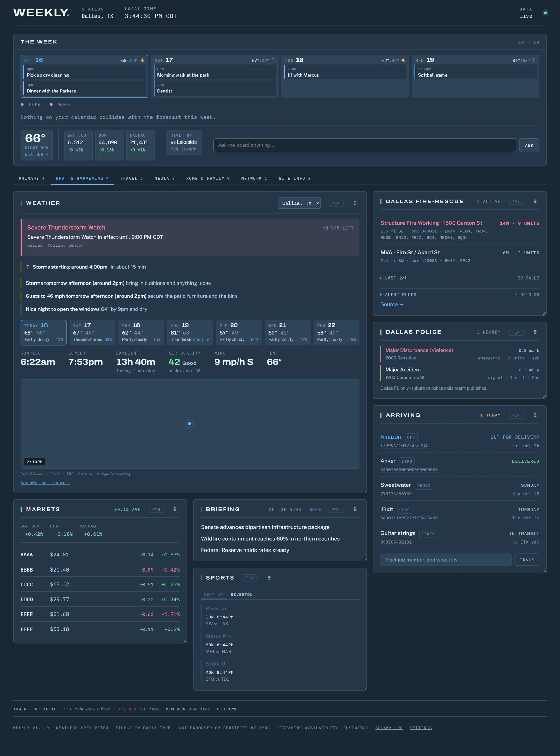
Task: Click the umbrella icon on Mon 19 card
Action: click(x=534, y=60)
